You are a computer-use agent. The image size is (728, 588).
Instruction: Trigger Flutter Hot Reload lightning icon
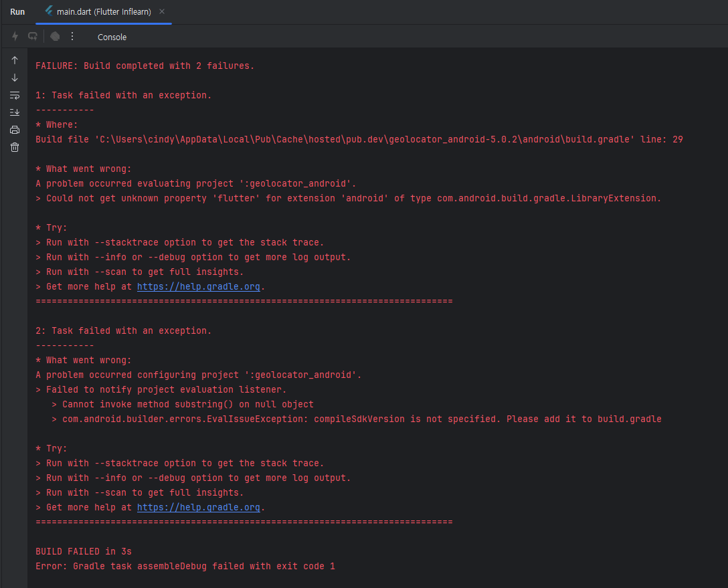(15, 36)
